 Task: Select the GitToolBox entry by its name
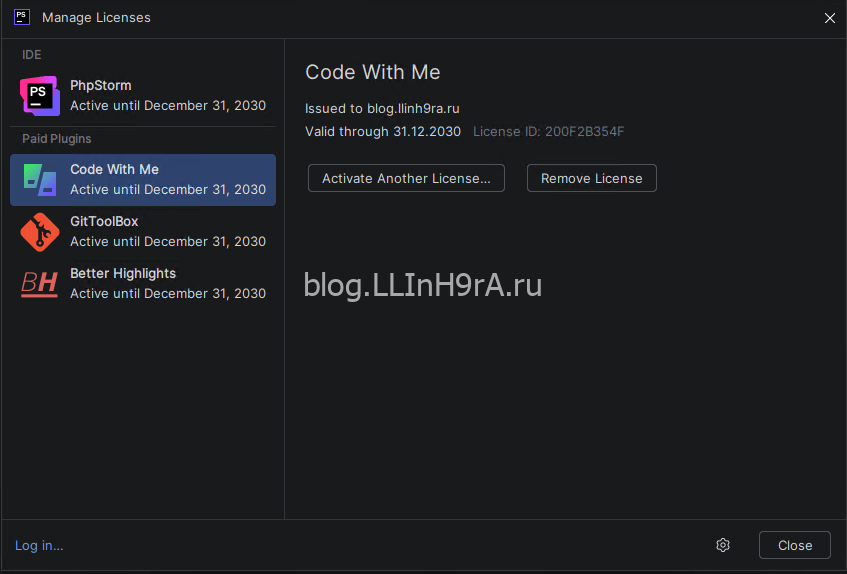(104, 222)
